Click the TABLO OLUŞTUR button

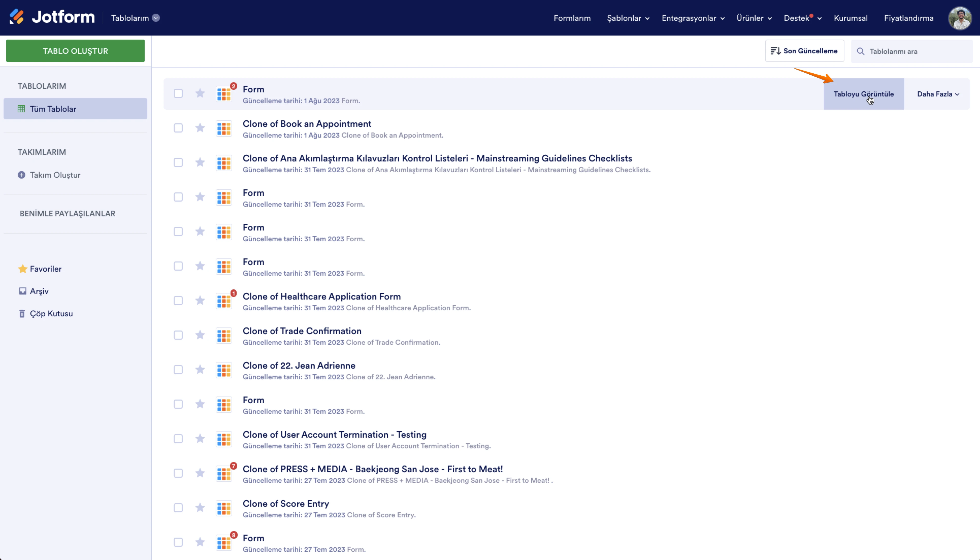point(75,51)
